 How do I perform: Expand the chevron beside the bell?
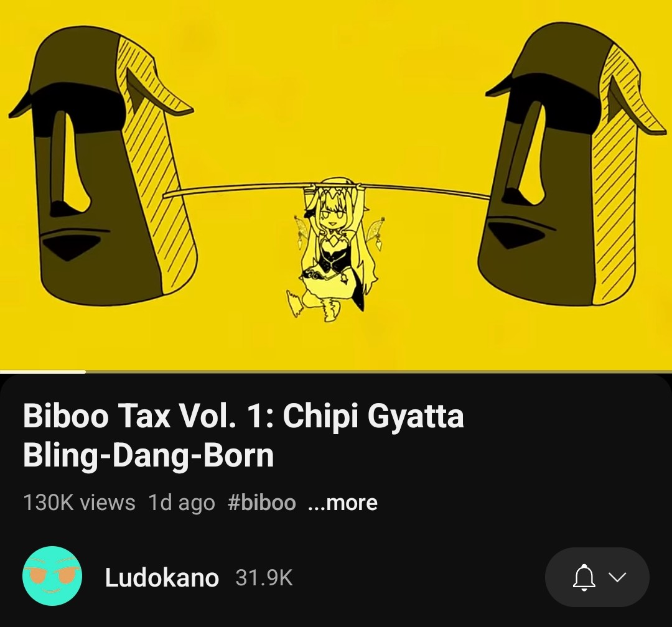click(618, 577)
